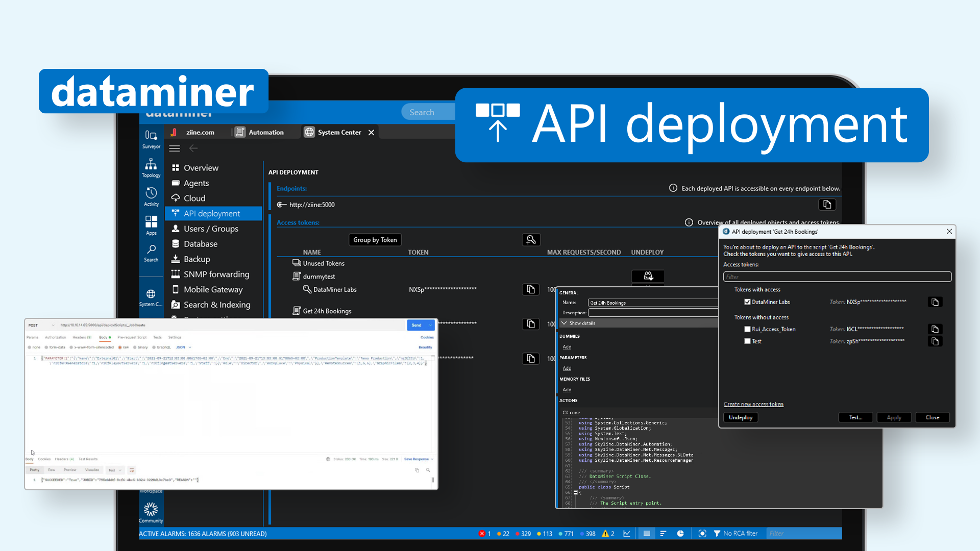Click the Beautify link in Postman
Image resolution: width=980 pixels, height=551 pixels.
click(x=425, y=347)
